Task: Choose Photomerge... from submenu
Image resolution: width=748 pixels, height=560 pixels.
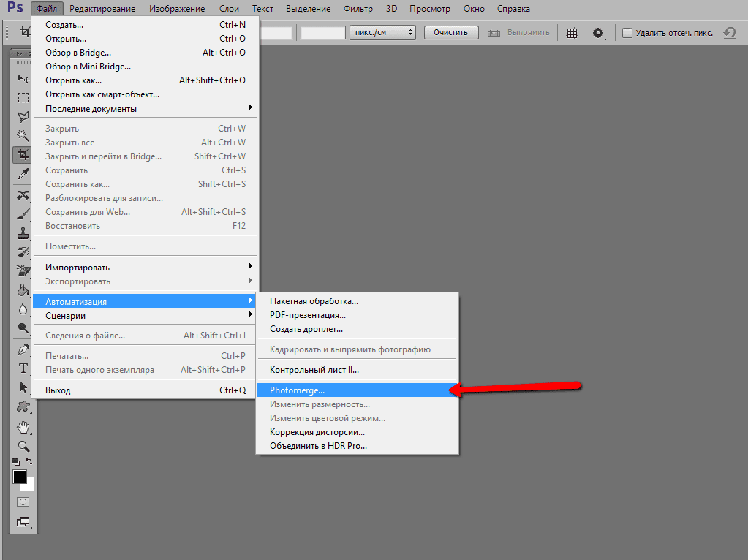Action: click(x=358, y=390)
